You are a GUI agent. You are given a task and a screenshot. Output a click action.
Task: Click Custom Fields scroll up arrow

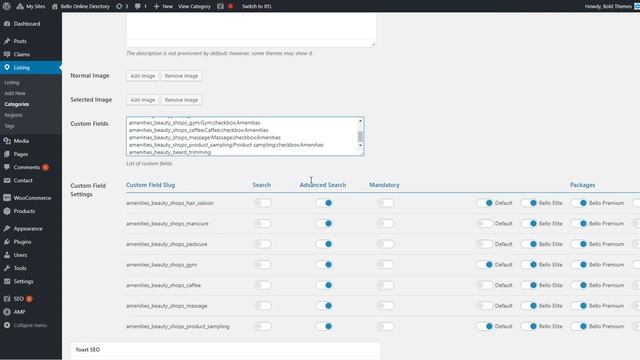[x=360, y=121]
